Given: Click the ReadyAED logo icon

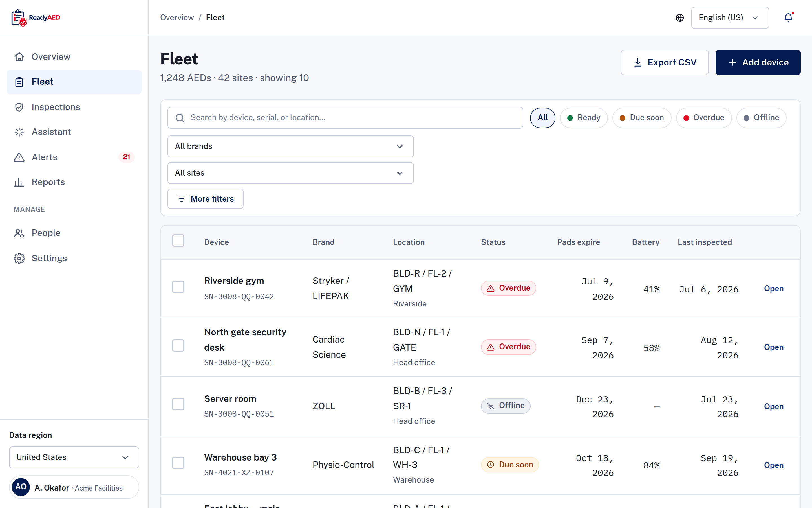Looking at the screenshot, I should (19, 18).
